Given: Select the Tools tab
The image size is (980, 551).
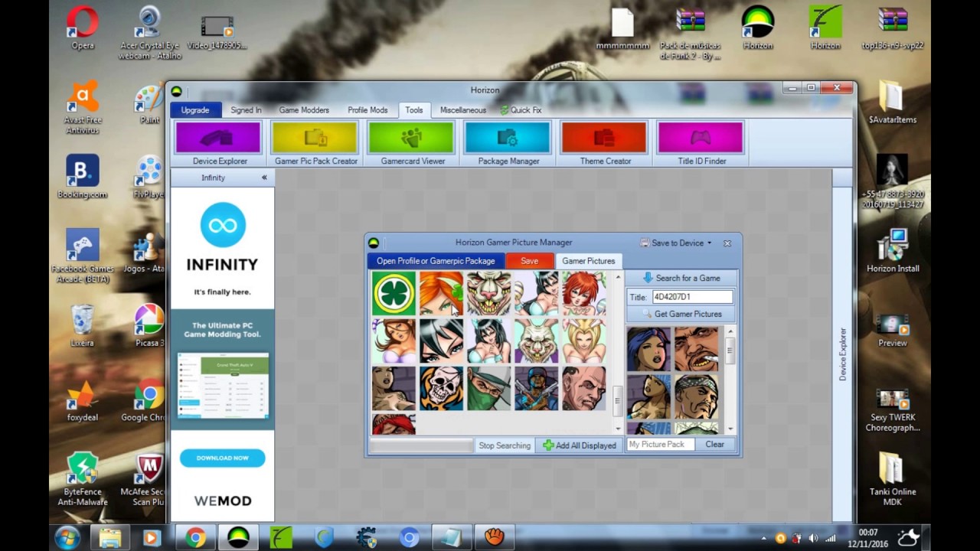Looking at the screenshot, I should tap(414, 110).
